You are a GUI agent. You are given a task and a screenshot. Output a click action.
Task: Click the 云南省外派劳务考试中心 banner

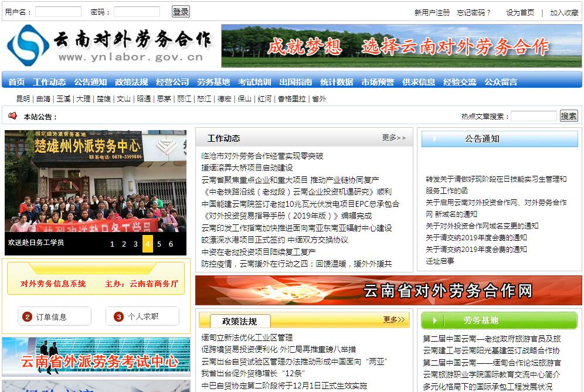96,357
